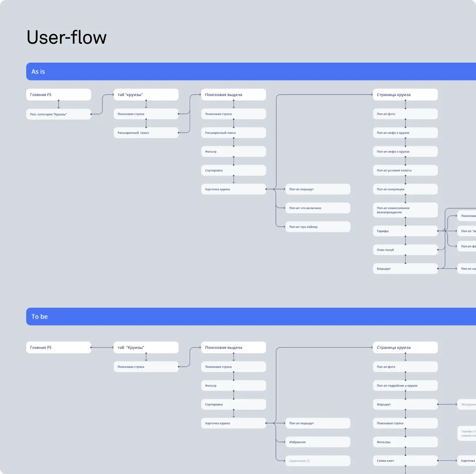The height and width of the screenshot is (474, 476).
Task: Select "Поп-ап фото" in the As is section
Action: (x=405, y=114)
